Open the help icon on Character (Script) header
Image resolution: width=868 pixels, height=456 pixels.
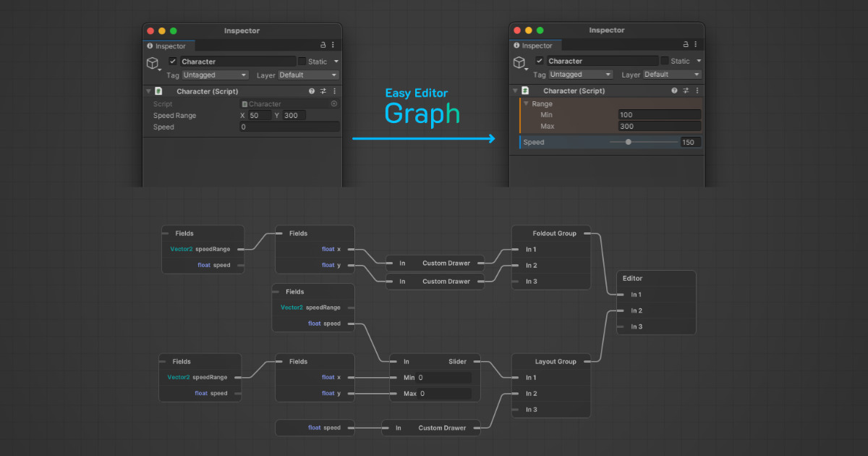(x=312, y=90)
